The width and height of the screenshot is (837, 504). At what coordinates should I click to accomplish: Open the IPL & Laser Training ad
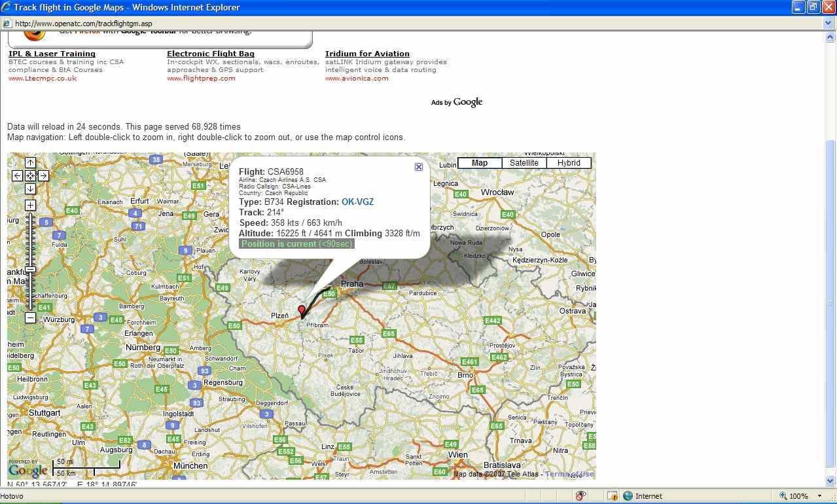click(52, 54)
